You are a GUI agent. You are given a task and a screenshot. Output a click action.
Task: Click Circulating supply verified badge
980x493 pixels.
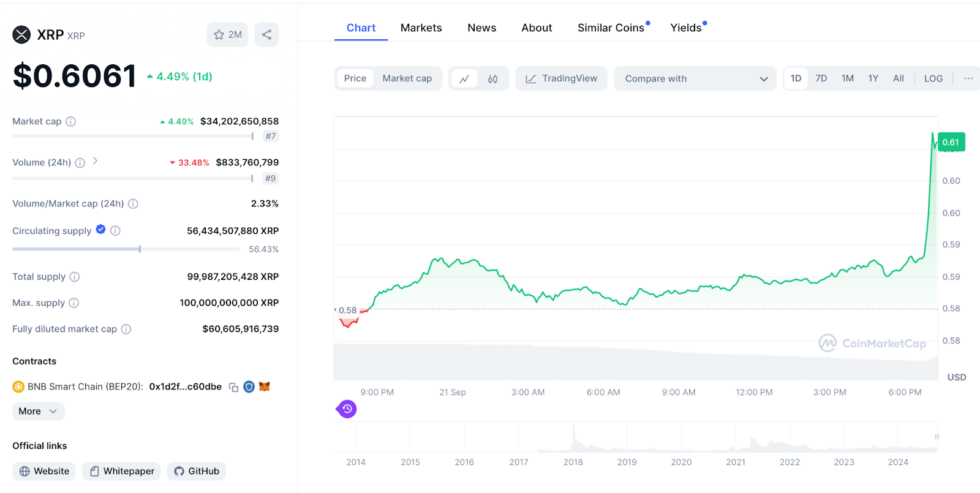pos(100,230)
